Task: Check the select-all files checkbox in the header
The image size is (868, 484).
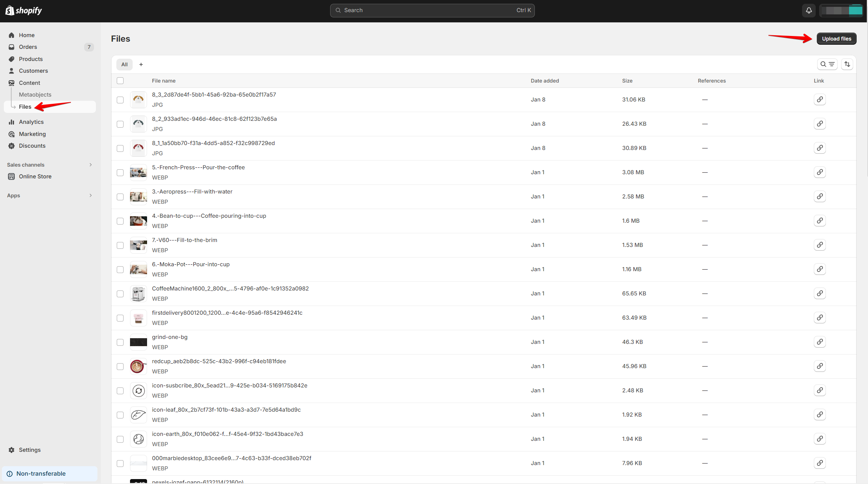Action: [x=120, y=81]
